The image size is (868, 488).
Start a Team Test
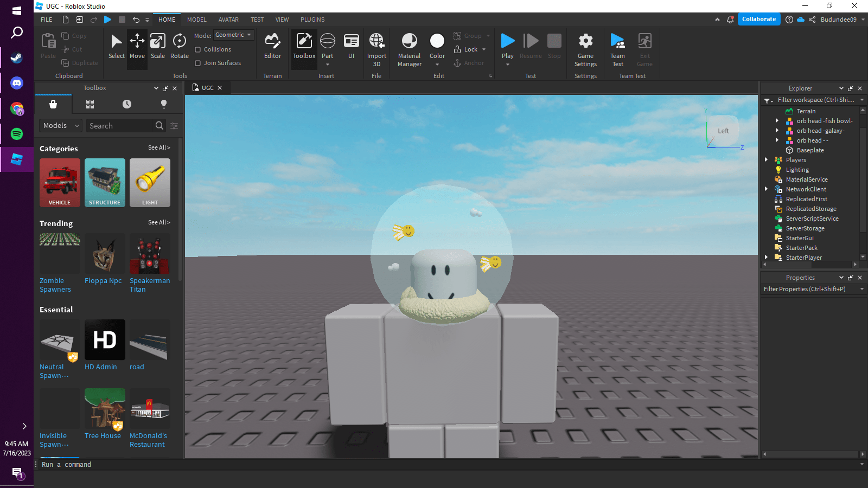[x=617, y=49]
